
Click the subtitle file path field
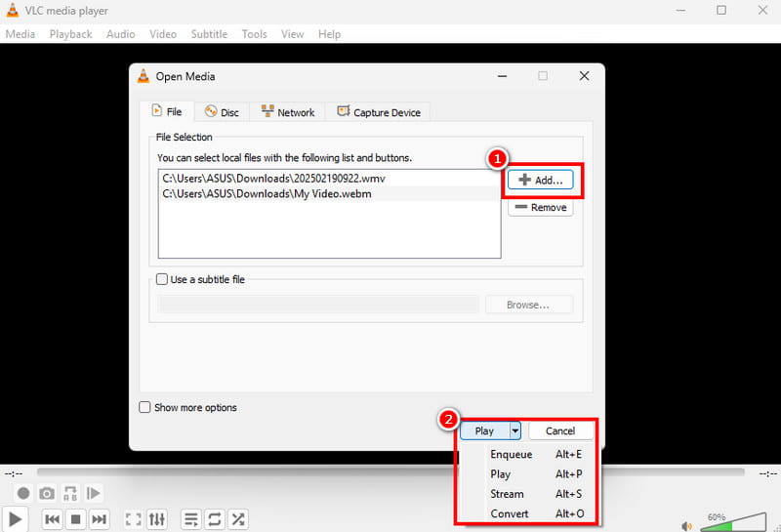318,305
